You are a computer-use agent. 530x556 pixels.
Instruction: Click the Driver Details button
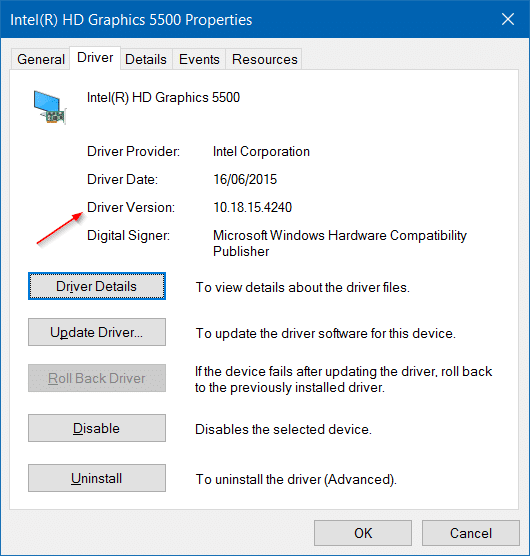[97, 286]
